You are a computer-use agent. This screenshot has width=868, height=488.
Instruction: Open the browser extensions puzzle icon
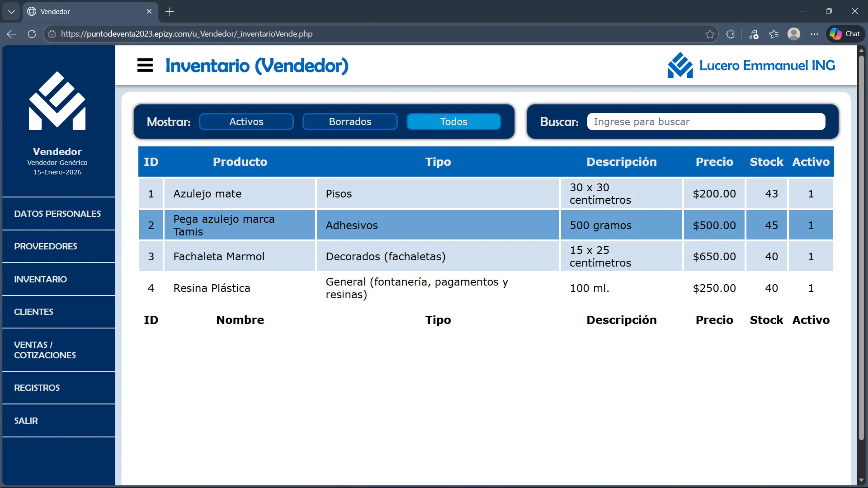(x=731, y=34)
